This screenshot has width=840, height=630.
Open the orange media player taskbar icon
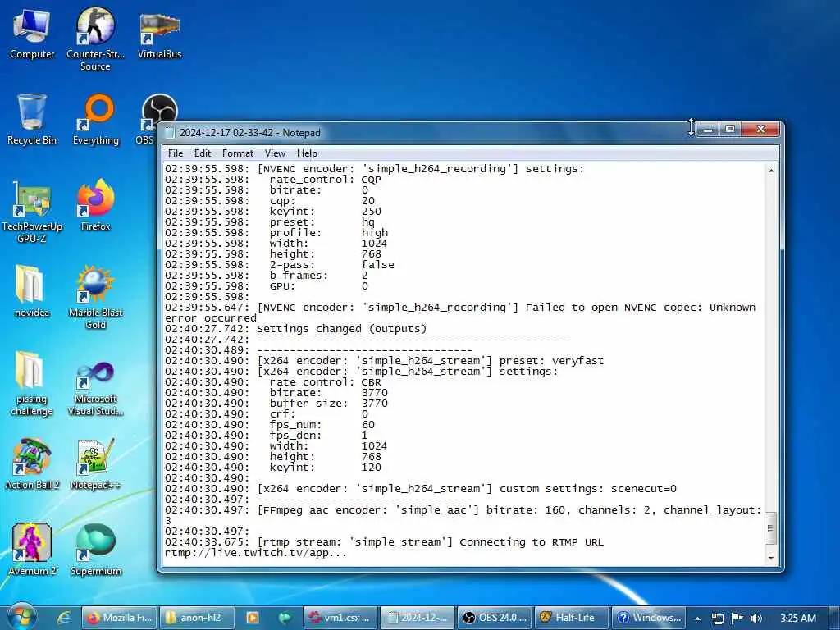253,618
